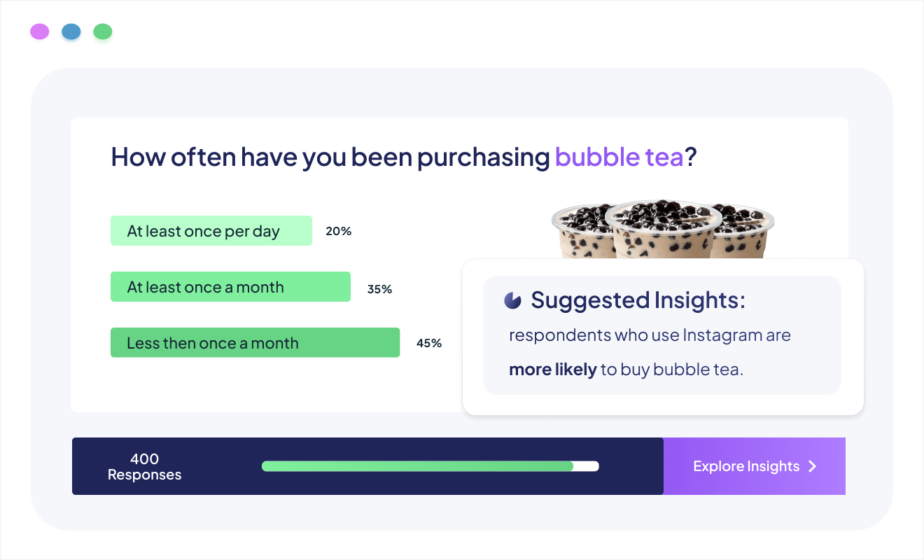The width and height of the screenshot is (924, 560).
Task: Click the survey question heading
Action: tap(405, 157)
